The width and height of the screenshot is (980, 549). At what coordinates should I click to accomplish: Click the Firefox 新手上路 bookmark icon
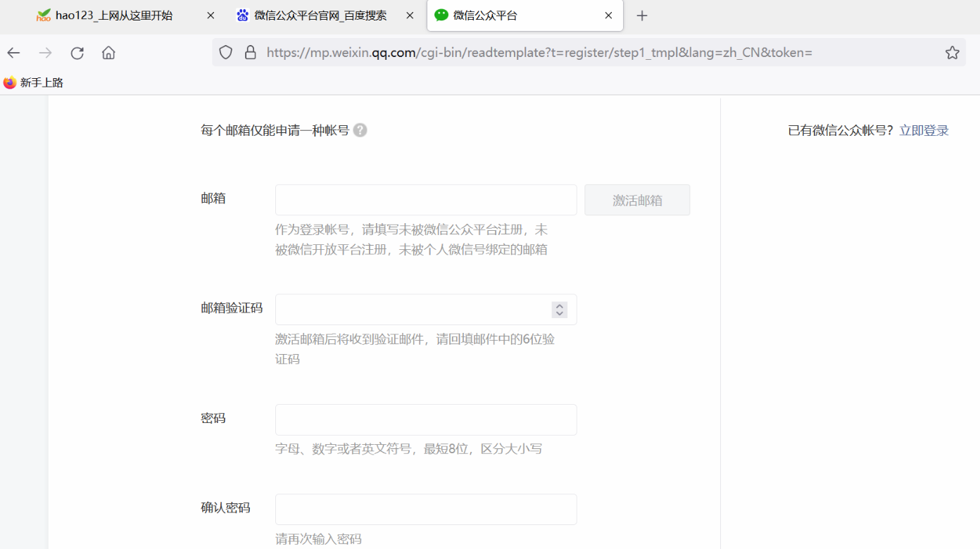(10, 82)
